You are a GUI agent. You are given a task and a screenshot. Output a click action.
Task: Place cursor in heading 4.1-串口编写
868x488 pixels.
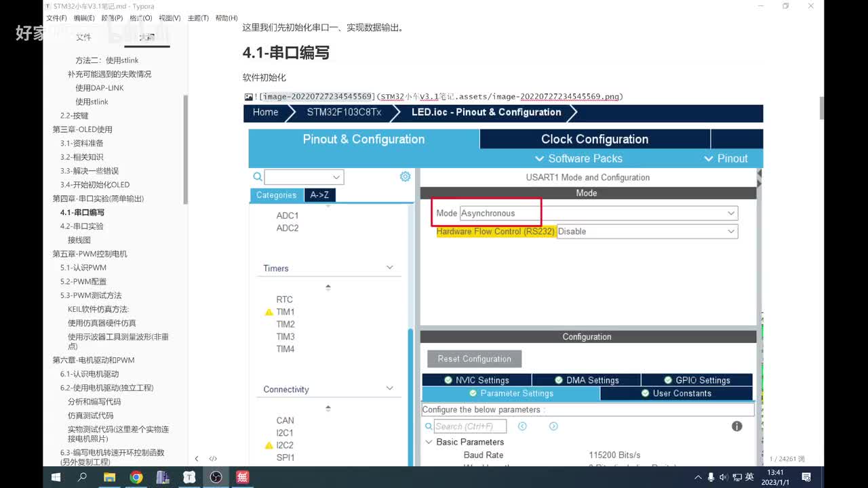pyautogui.click(x=285, y=53)
